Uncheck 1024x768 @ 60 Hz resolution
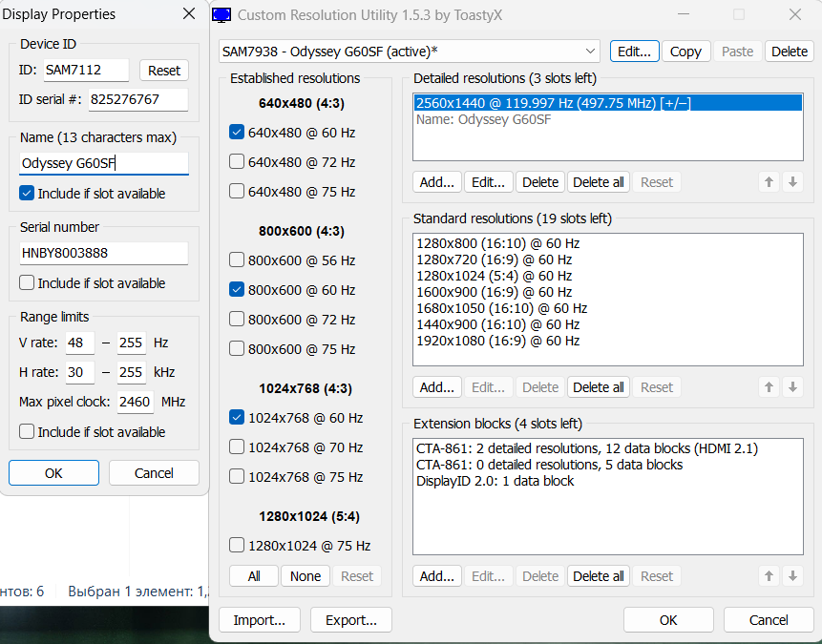822x644 pixels. (237, 417)
